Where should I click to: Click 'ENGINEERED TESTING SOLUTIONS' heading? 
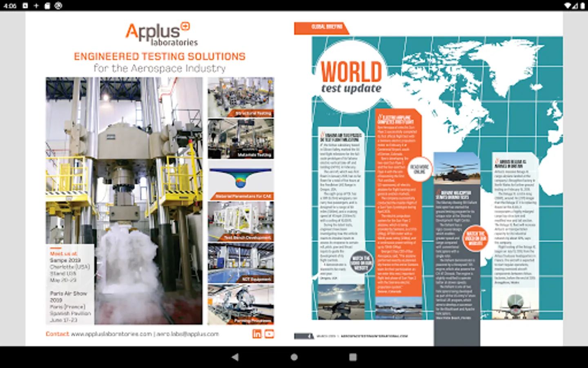160,56
